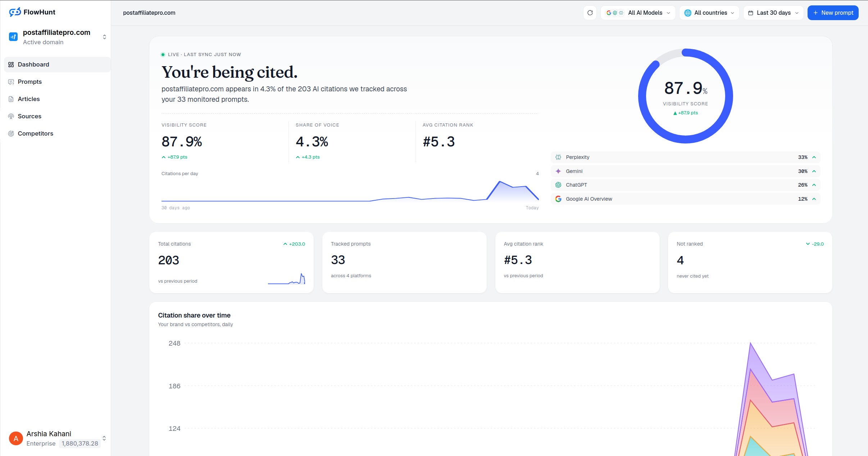Open the Last 30 days date dropdown

[x=773, y=13]
